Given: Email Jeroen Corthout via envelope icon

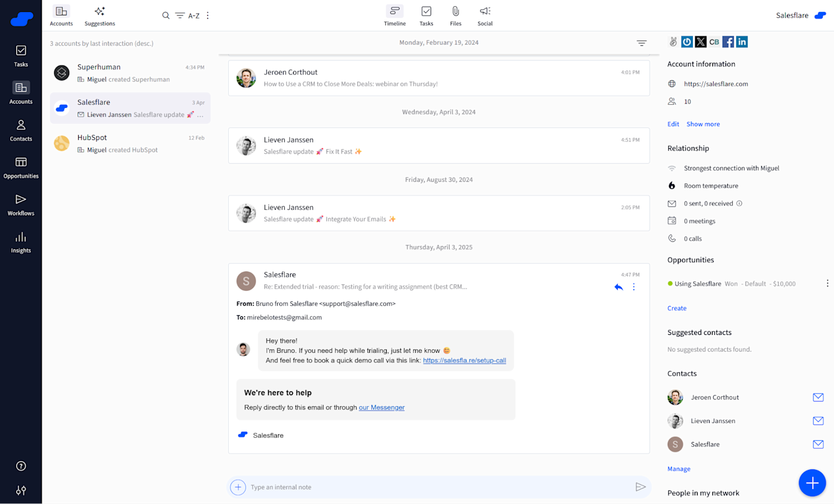Looking at the screenshot, I should click(818, 397).
